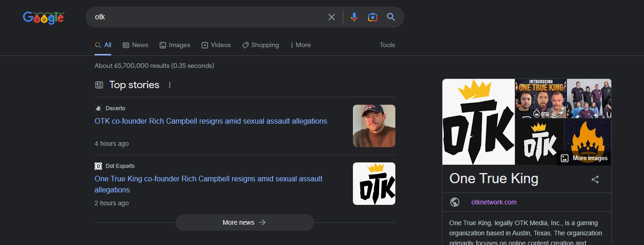Click the Dexerto source favicon
This screenshot has height=245, width=644.
point(98,108)
